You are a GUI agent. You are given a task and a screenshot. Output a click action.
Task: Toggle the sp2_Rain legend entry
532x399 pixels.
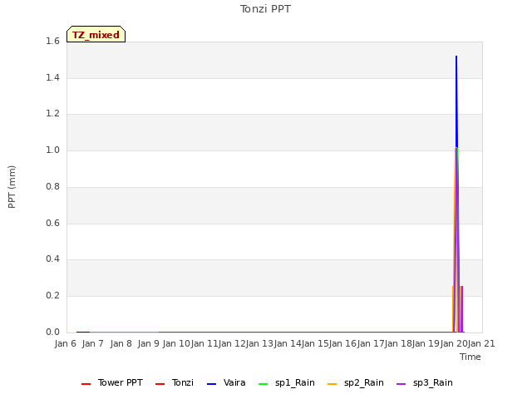(x=356, y=383)
